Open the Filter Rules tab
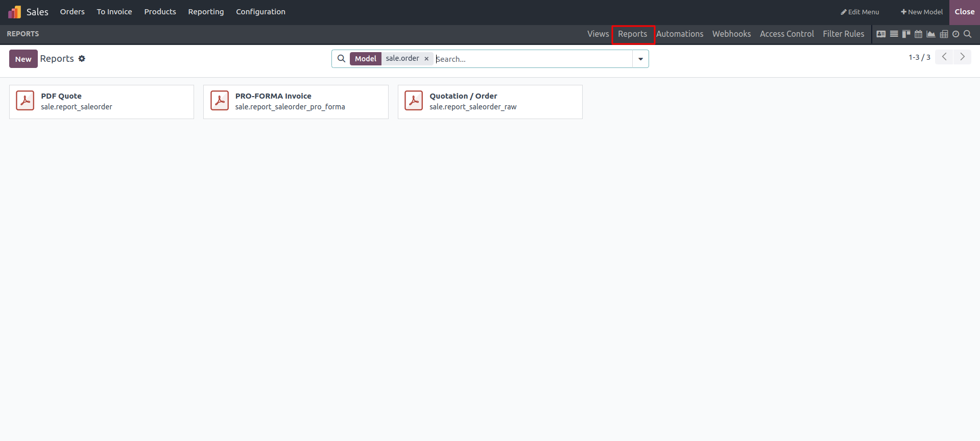 [x=843, y=34]
